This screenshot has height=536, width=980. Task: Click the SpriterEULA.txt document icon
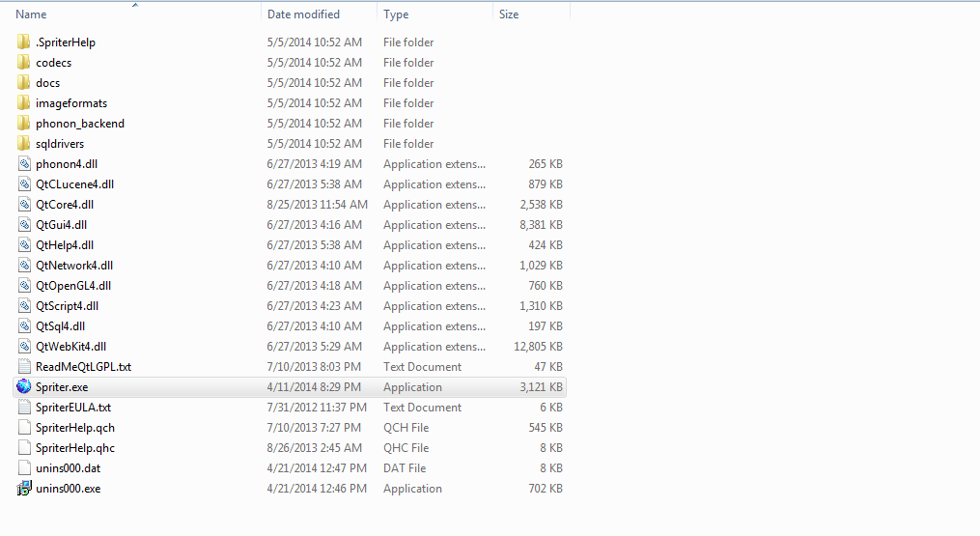[24, 408]
